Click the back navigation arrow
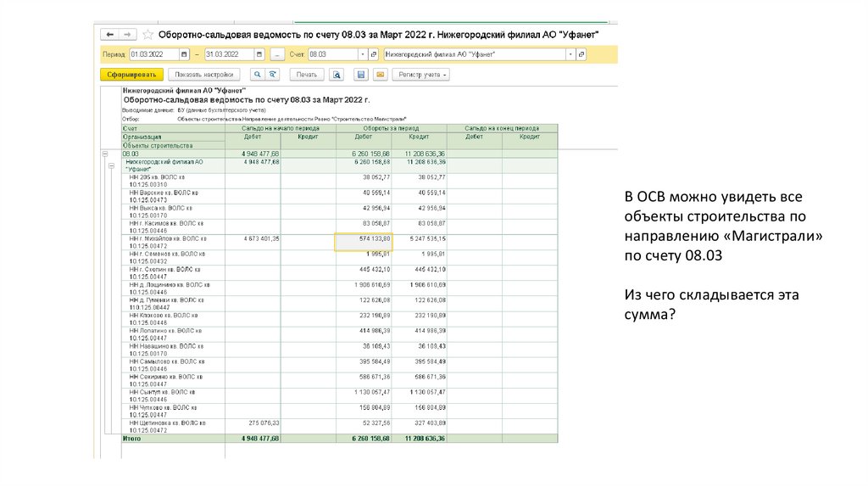This screenshot has width=868, height=487. 111,35
